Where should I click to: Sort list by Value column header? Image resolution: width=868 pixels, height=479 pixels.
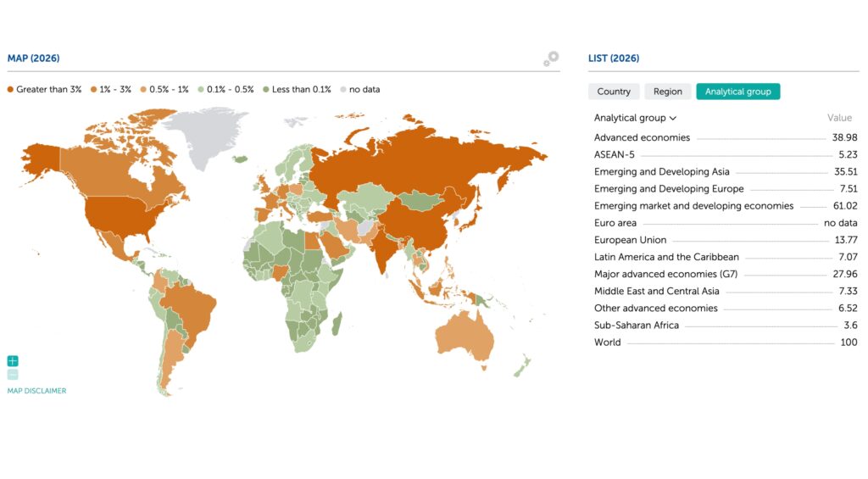pyautogui.click(x=839, y=119)
